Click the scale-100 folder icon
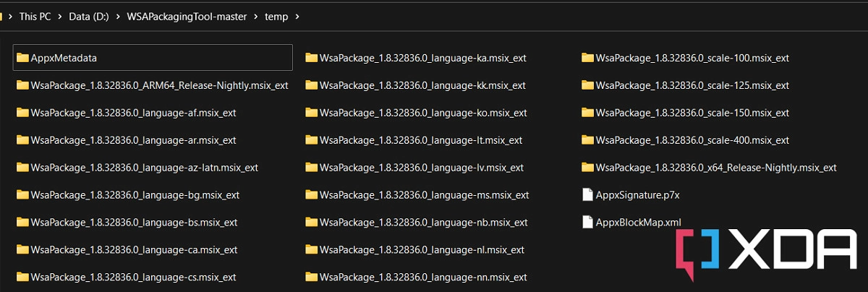The image size is (868, 292). [x=587, y=58]
